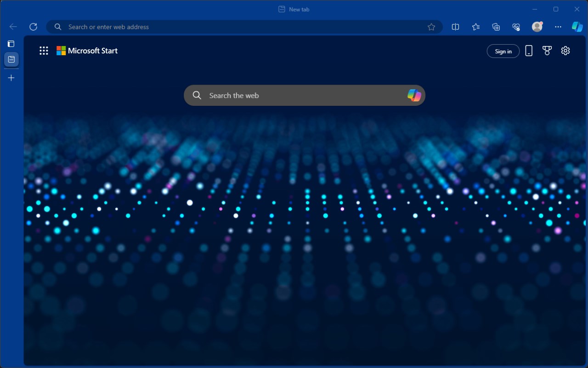Image resolution: width=588 pixels, height=368 pixels.
Task: Open the tab actions menu icon
Action: pyautogui.click(x=11, y=44)
